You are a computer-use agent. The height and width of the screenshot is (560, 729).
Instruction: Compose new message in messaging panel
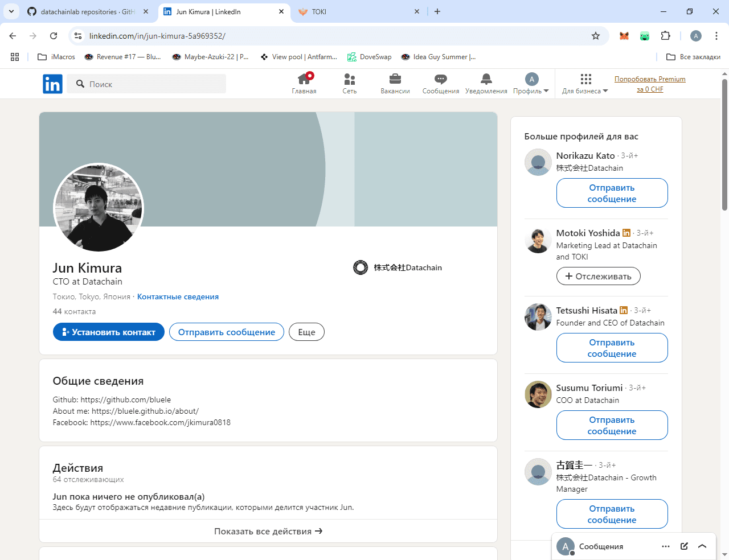[684, 546]
